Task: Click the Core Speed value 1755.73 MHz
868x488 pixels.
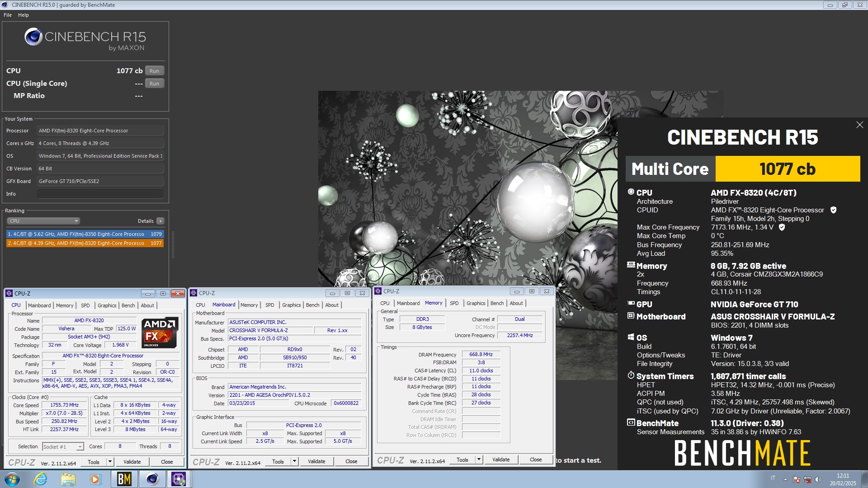Action: (x=64, y=405)
